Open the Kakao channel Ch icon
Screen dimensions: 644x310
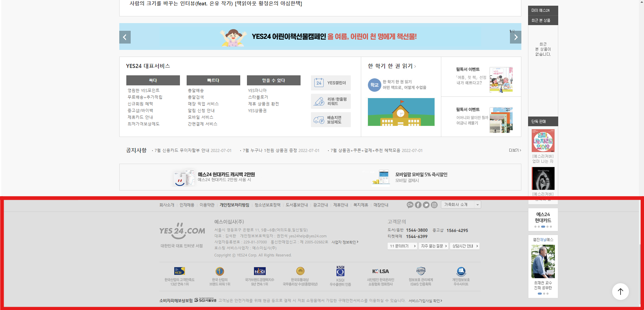pyautogui.click(x=410, y=205)
